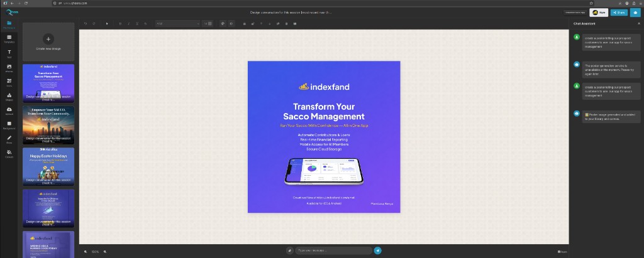Click the Pages button at bottom right
This screenshot has height=258, width=644.
(x=562, y=252)
